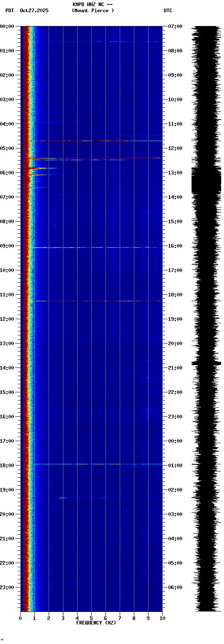Click the white horizontal line near 18:00 PDT
The width and height of the screenshot is (224, 644).
pos(97,464)
